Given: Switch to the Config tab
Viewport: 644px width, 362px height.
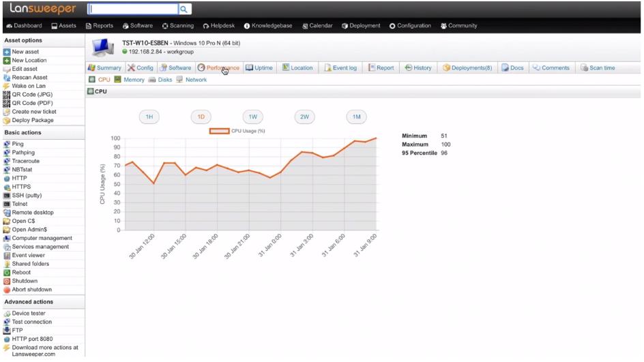Looking at the screenshot, I should click(x=141, y=67).
